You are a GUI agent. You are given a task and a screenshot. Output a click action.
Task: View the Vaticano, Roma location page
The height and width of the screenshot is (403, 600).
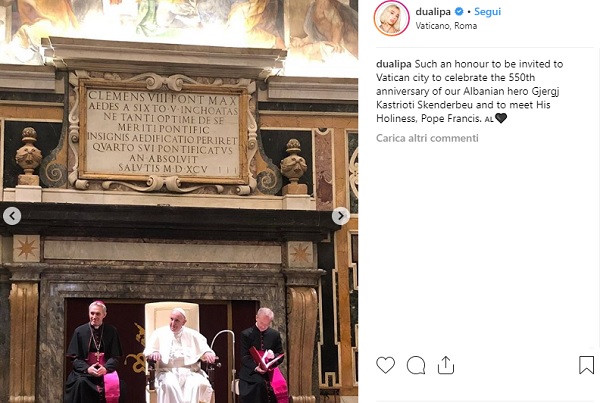(446, 26)
